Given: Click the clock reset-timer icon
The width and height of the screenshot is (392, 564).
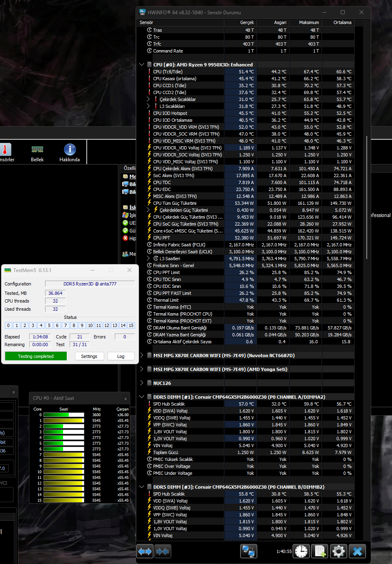Looking at the screenshot, I should click(x=301, y=551).
